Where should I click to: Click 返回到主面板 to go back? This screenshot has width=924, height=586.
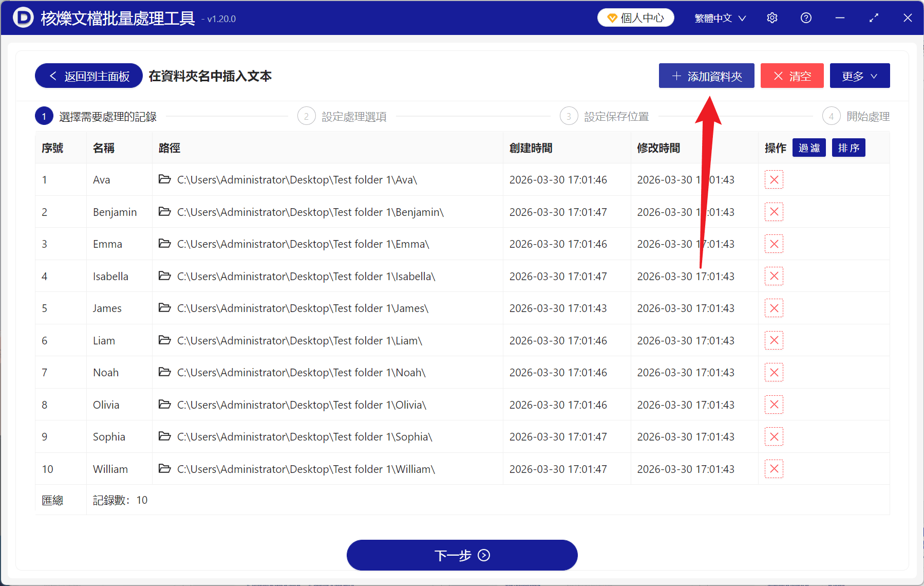(88, 76)
